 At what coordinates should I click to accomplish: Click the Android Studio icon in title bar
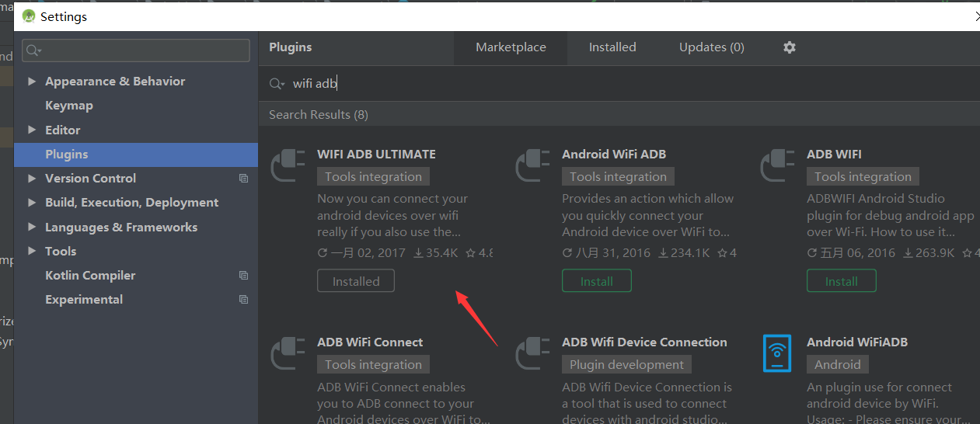[x=29, y=16]
